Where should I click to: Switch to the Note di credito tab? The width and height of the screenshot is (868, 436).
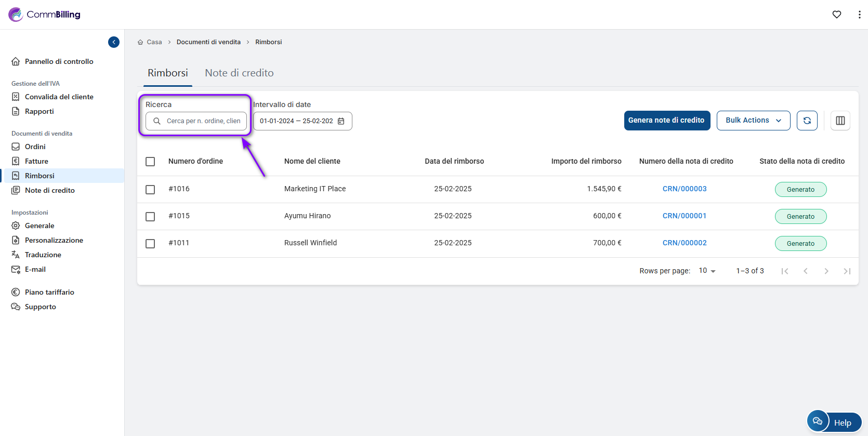(x=239, y=73)
